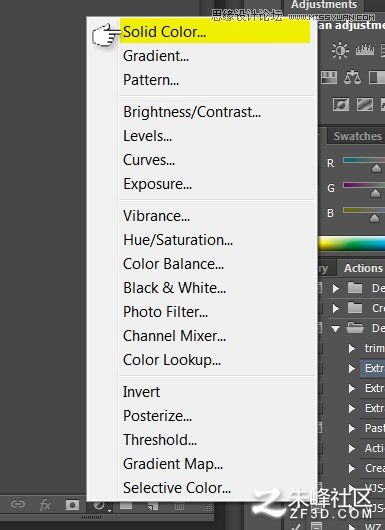Switch to the Swatches tab
Screen dimensions: 385x530
pos(356,136)
